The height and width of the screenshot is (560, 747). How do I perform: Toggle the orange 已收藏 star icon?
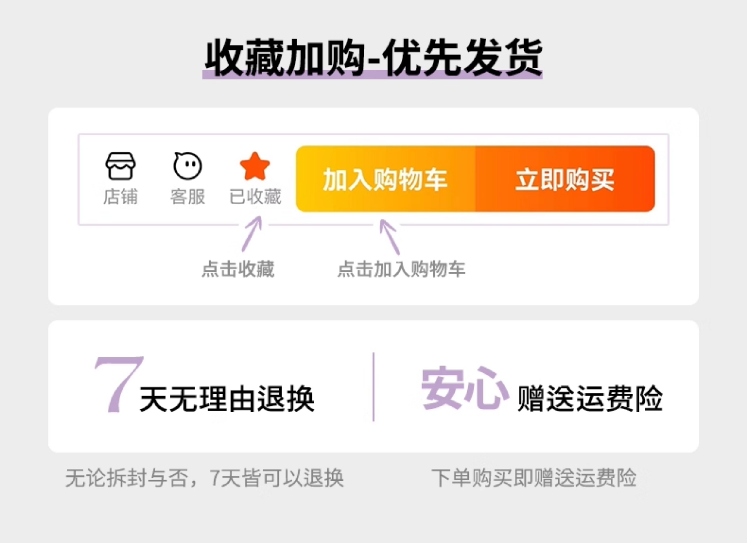[255, 166]
